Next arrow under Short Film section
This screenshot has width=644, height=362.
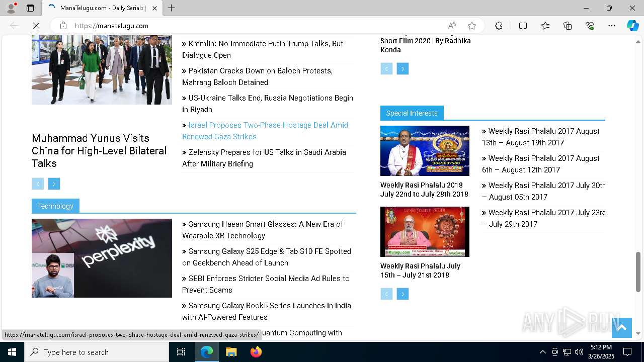coord(403,69)
